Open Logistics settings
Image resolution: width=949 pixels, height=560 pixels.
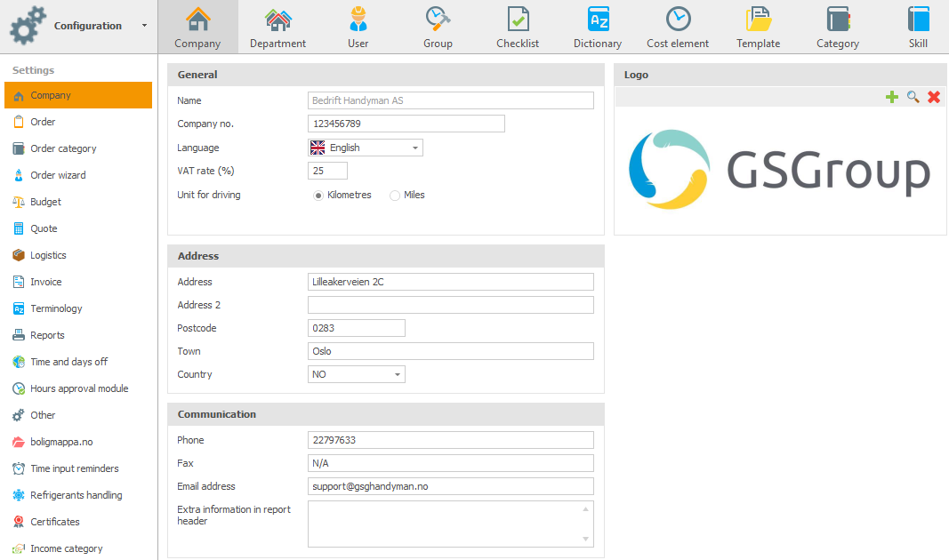click(x=78, y=254)
